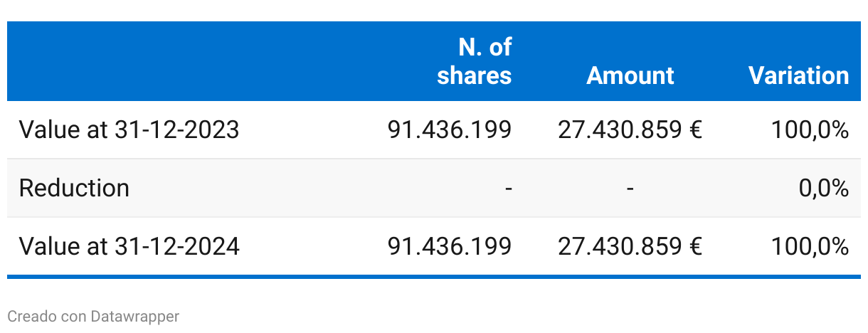This screenshot has height=333, width=868.
Task: Click the empty first column header cell
Action: point(178,62)
